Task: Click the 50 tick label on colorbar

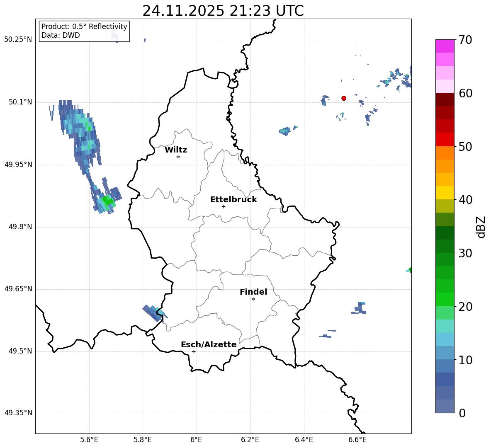Action: 465,147
